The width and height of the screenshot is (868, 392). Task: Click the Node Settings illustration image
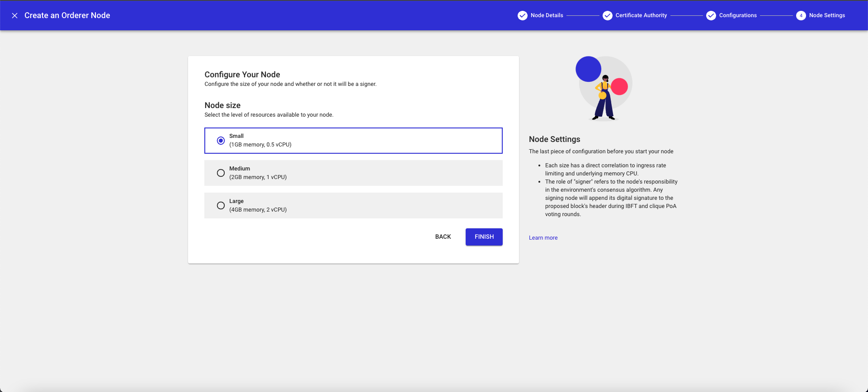(604, 89)
